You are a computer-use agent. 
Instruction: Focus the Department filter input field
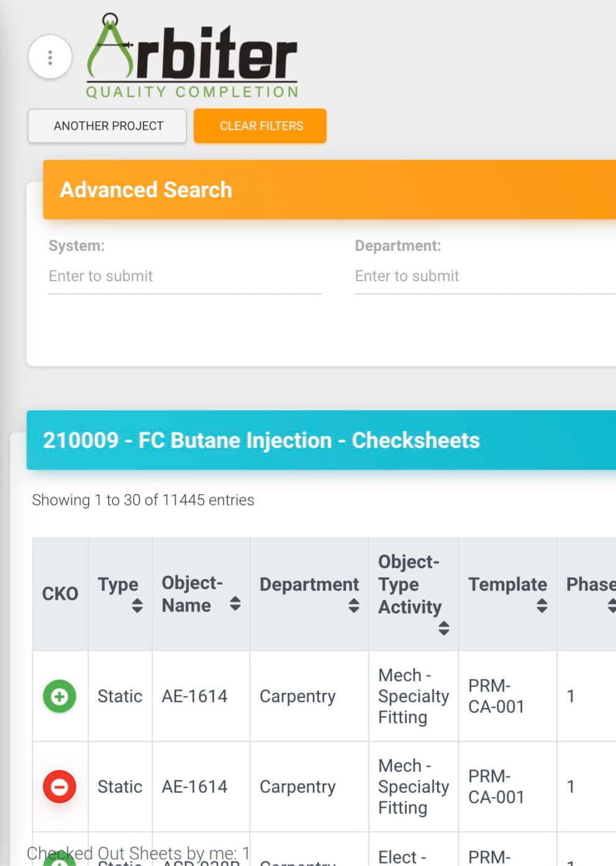(484, 276)
